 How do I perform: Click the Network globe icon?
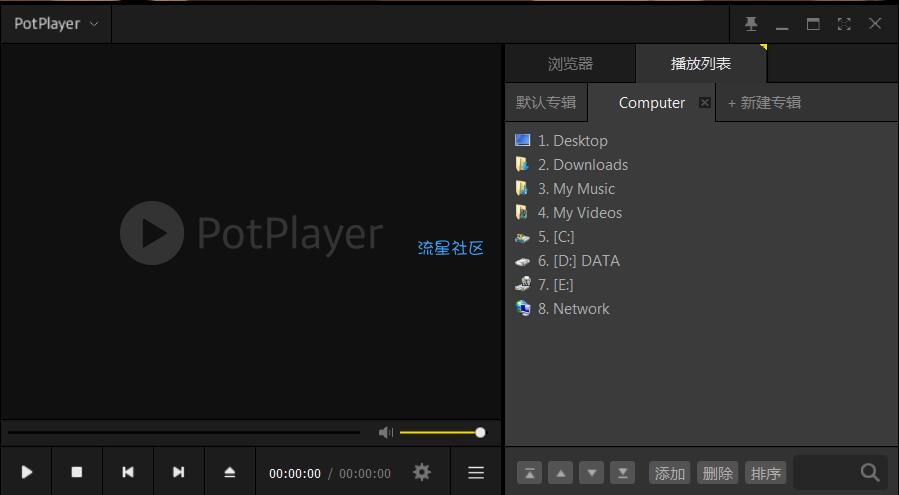point(523,308)
